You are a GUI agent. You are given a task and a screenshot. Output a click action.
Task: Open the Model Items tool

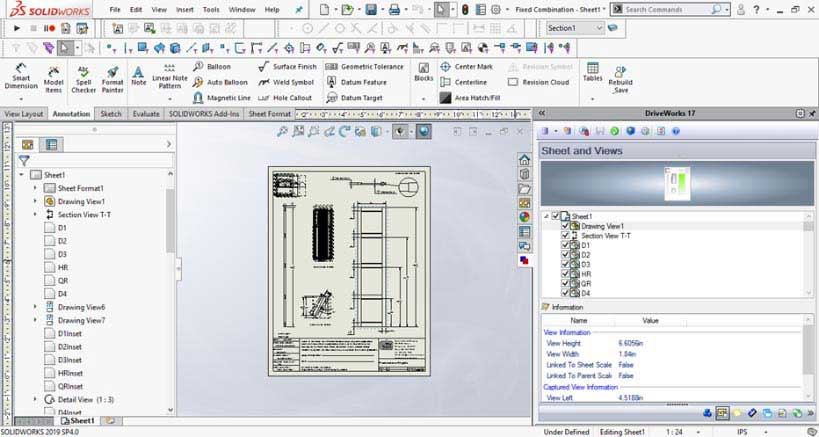[53, 78]
